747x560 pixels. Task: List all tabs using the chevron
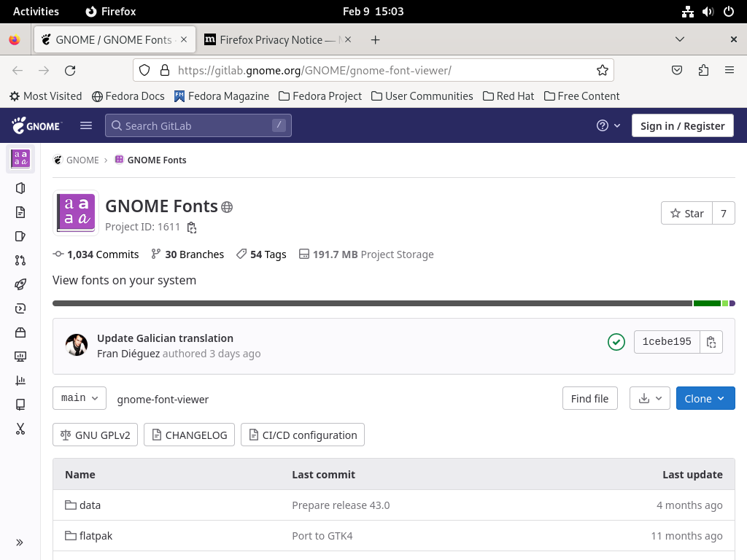680,39
